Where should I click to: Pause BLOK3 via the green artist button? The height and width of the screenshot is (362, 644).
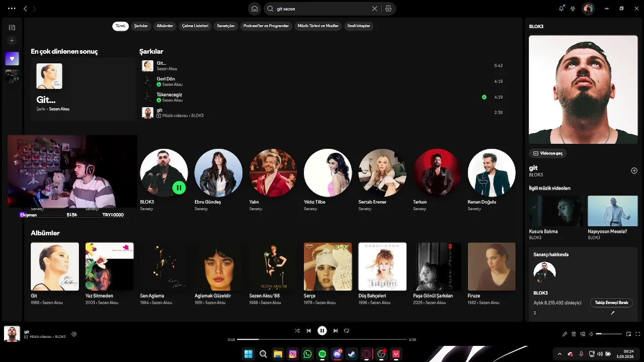tap(179, 188)
